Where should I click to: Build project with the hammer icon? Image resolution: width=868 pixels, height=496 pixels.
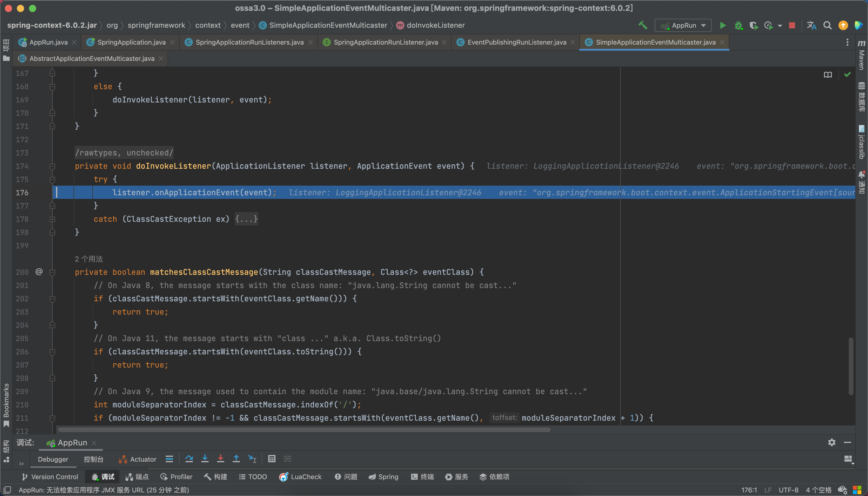click(643, 25)
